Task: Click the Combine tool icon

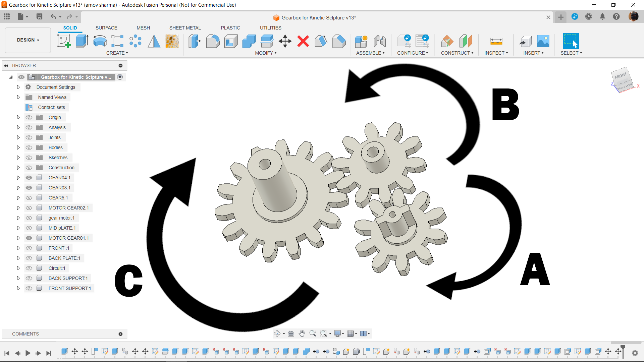Action: [x=249, y=41]
